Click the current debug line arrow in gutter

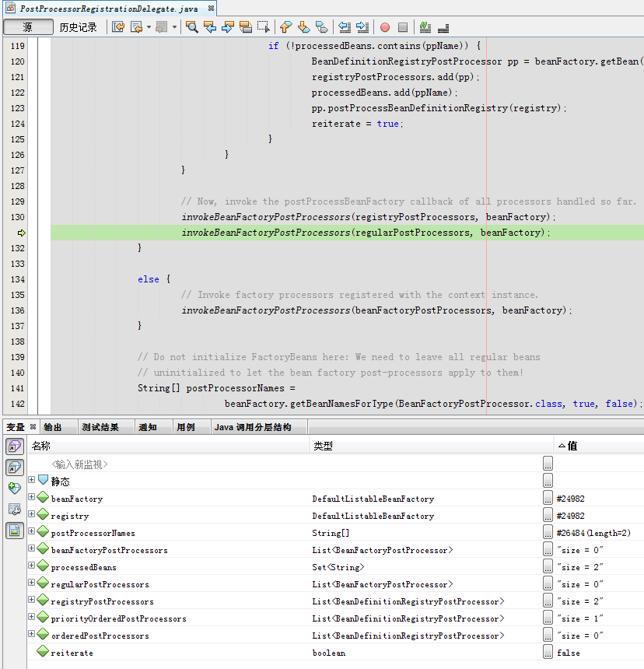click(21, 233)
